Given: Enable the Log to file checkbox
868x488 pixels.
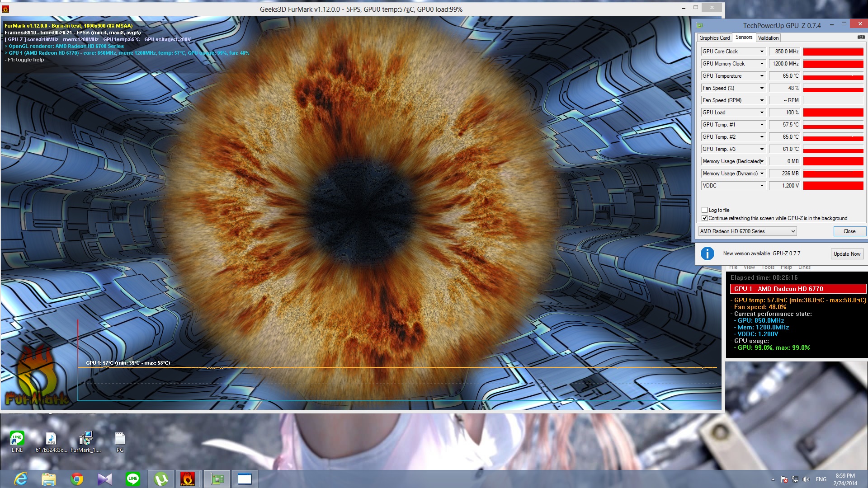Looking at the screenshot, I should pos(704,210).
